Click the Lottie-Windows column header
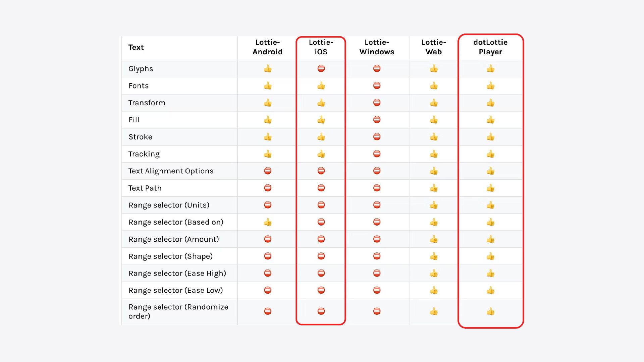The image size is (644, 362). tap(377, 47)
